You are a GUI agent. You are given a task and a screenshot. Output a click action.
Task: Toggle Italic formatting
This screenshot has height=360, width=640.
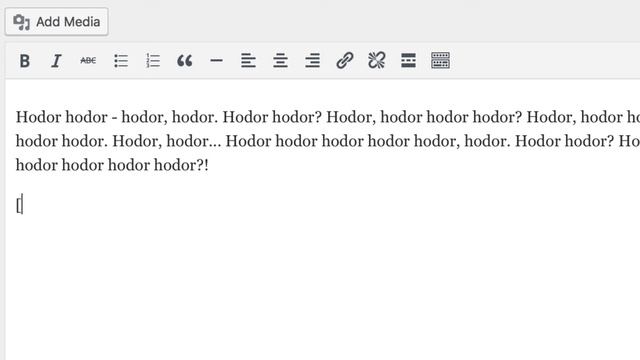(x=56, y=61)
